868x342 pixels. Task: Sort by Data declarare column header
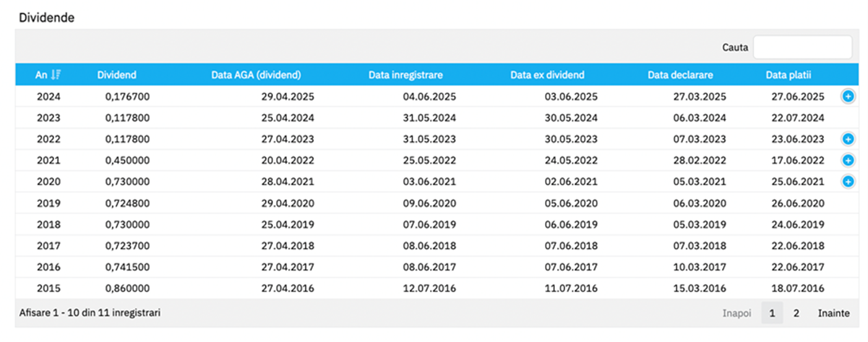click(681, 75)
